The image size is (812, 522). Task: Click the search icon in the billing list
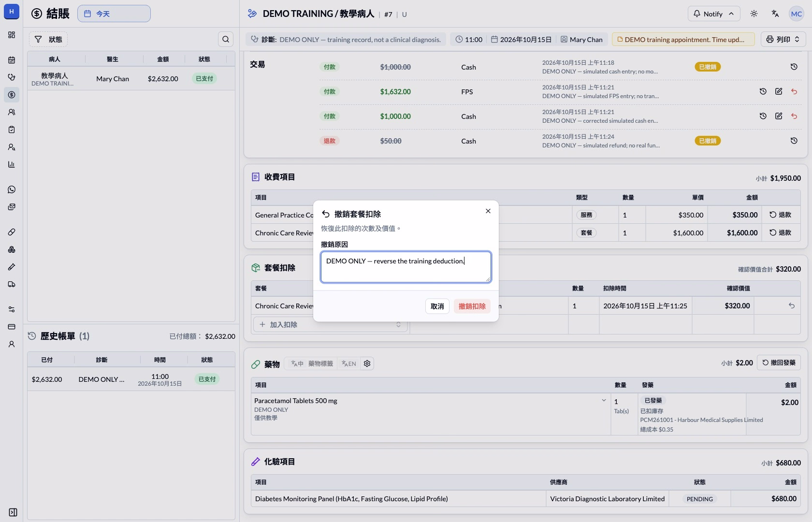[226, 39]
